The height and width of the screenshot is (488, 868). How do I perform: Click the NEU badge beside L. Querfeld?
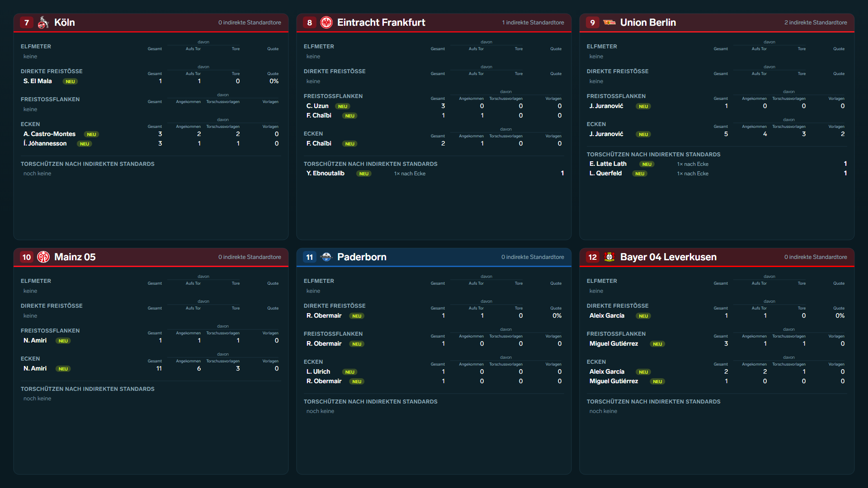click(x=640, y=174)
